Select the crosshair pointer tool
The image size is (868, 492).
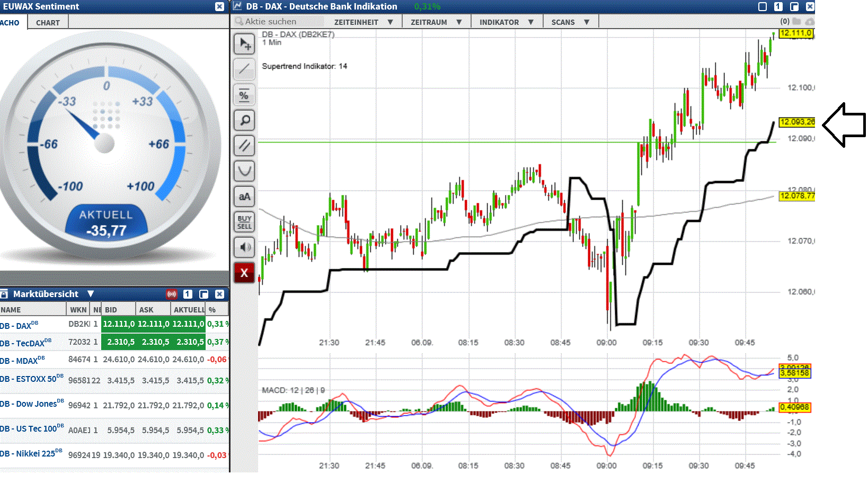(x=244, y=44)
